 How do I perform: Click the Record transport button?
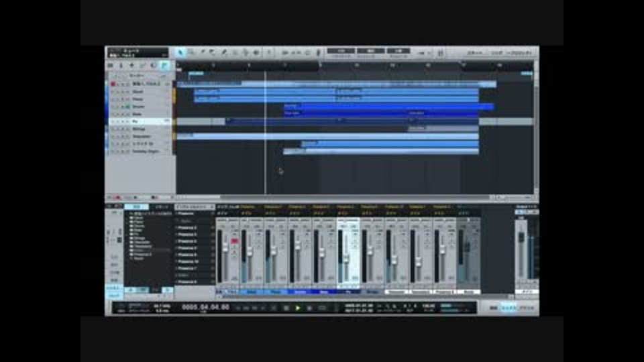pos(310,308)
